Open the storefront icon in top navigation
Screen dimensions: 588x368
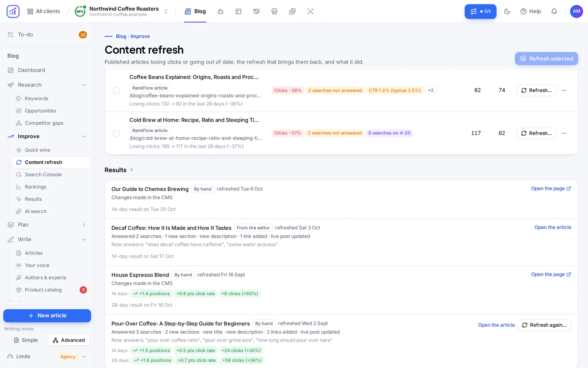click(274, 11)
